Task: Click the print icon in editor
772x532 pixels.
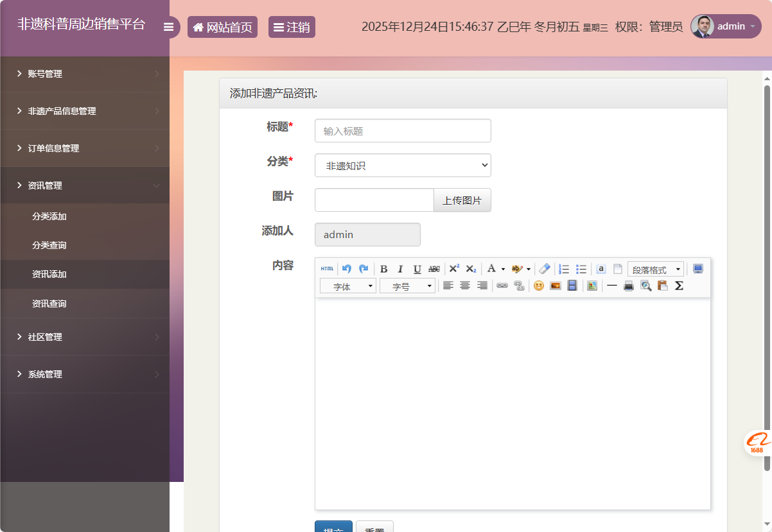Action: pyautogui.click(x=629, y=286)
